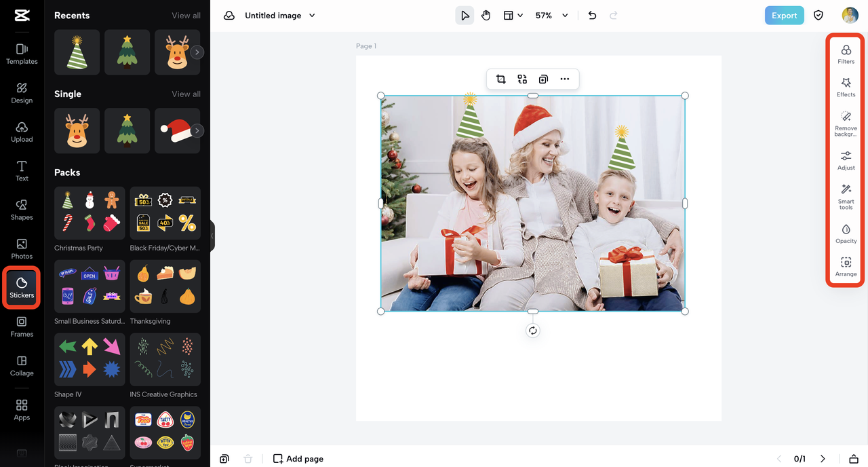Open the Black Friday/Cyber Monday pack
The width and height of the screenshot is (868, 467).
165,212
